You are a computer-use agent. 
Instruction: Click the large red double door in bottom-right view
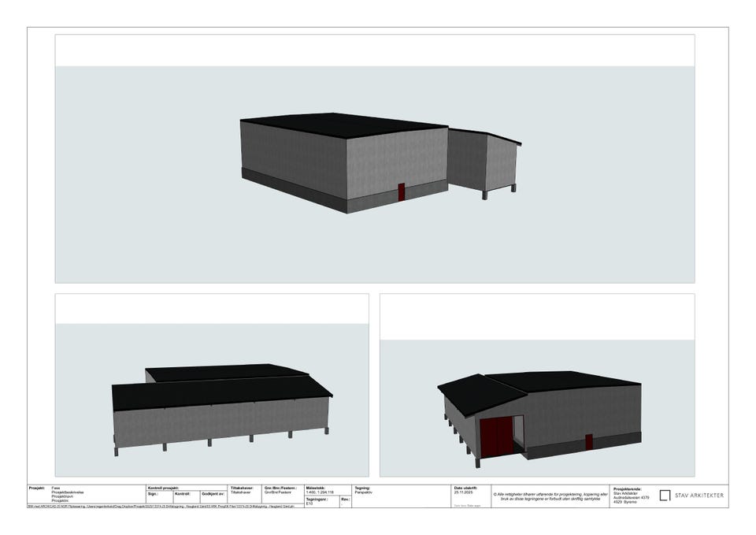click(x=497, y=437)
